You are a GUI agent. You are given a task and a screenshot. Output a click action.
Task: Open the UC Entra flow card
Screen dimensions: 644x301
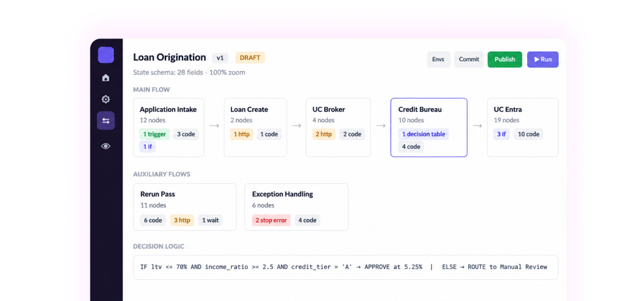click(523, 127)
